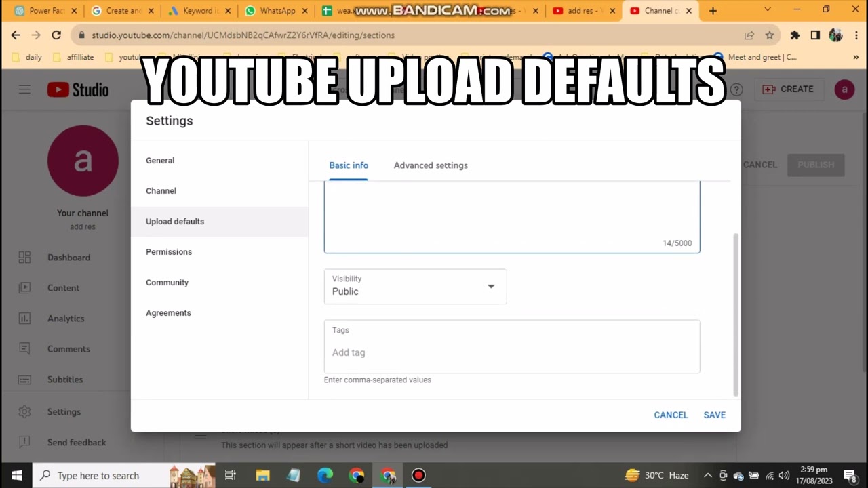This screenshot has height=488, width=868.
Task: Open the Chrome extensions puzzle icon
Action: pos(795,35)
